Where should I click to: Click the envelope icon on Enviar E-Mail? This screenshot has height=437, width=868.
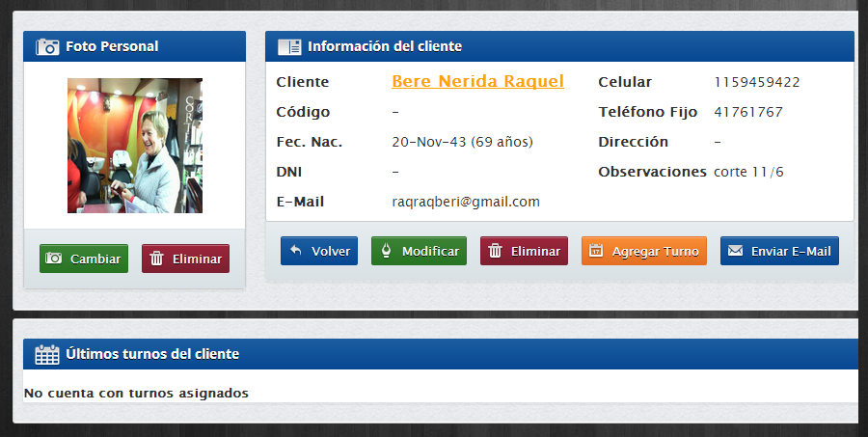(735, 251)
